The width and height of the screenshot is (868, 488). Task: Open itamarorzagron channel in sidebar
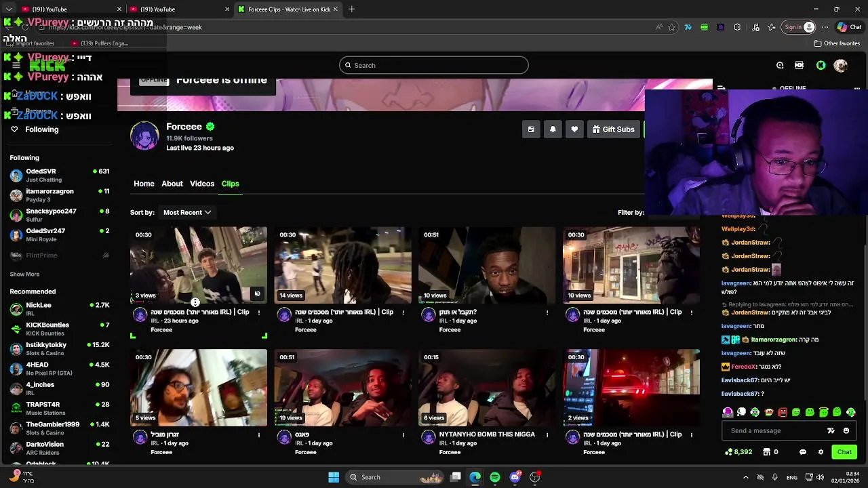(x=60, y=195)
